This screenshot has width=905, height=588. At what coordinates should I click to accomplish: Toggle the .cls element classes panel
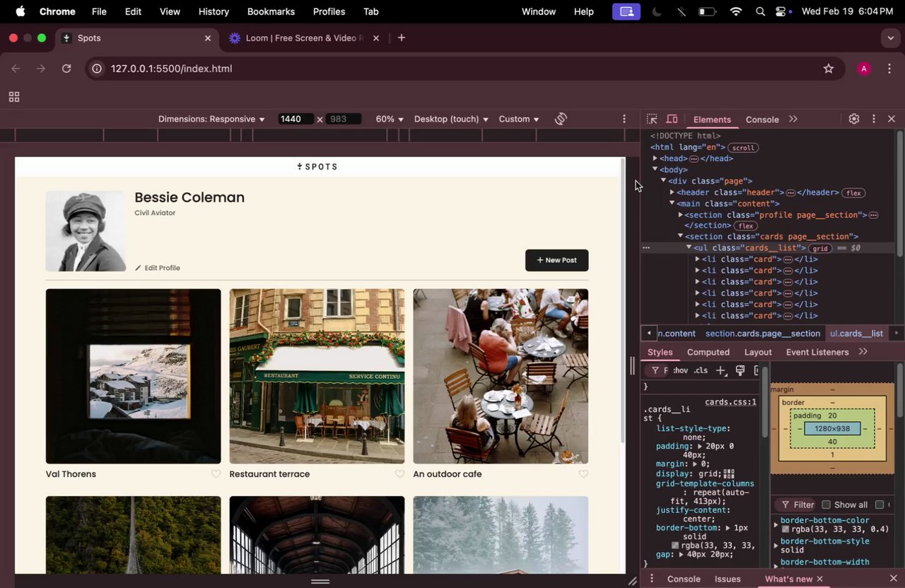click(x=701, y=370)
